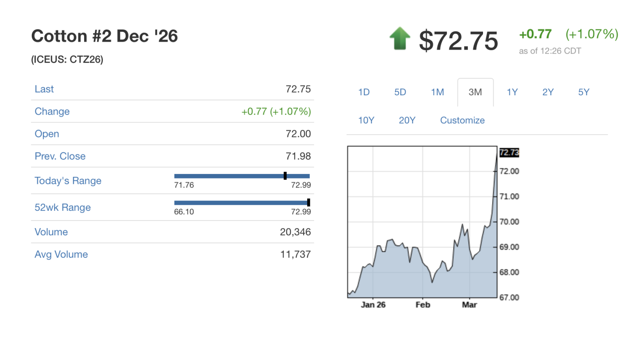Click the green up arrow icon
The width and height of the screenshot is (644, 340).
coord(400,38)
